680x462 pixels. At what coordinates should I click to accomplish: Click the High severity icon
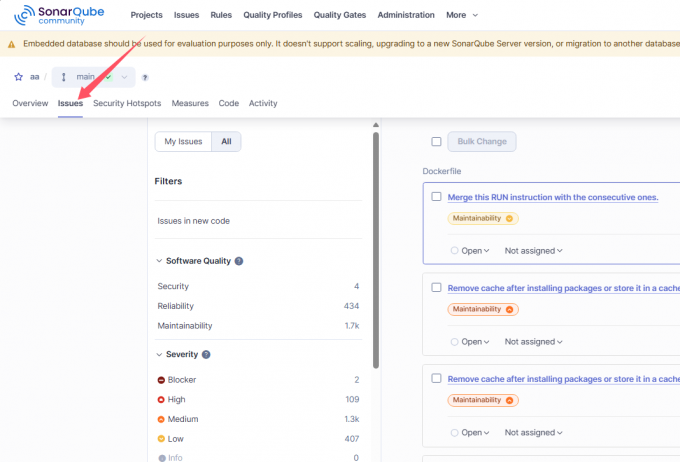pos(161,400)
